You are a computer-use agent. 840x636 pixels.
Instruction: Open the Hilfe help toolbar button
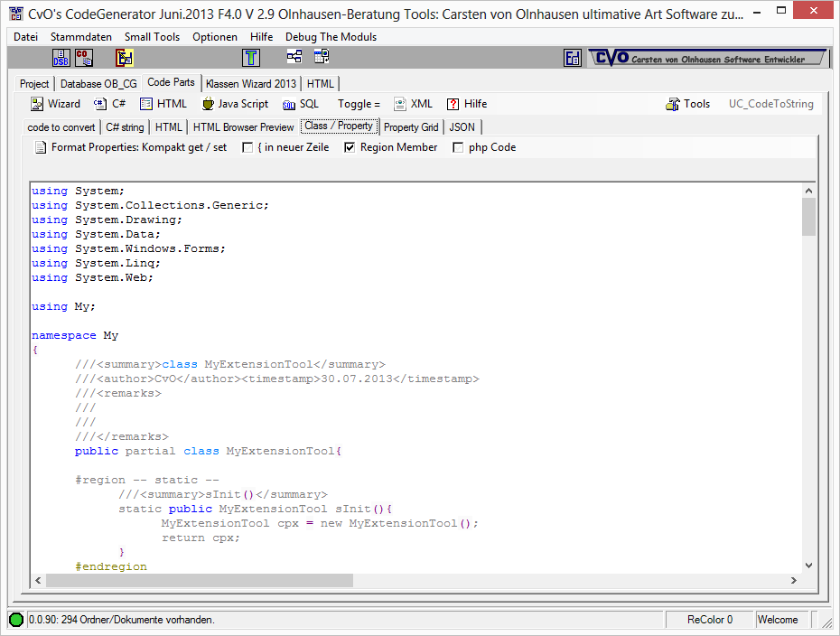[467, 104]
